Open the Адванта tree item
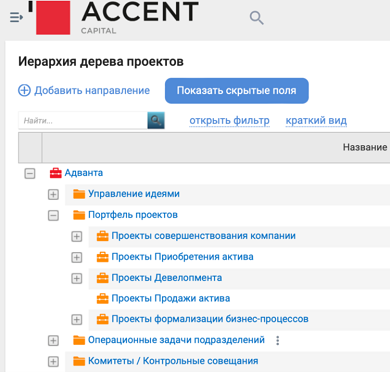This screenshot has width=390, height=372. [84, 173]
